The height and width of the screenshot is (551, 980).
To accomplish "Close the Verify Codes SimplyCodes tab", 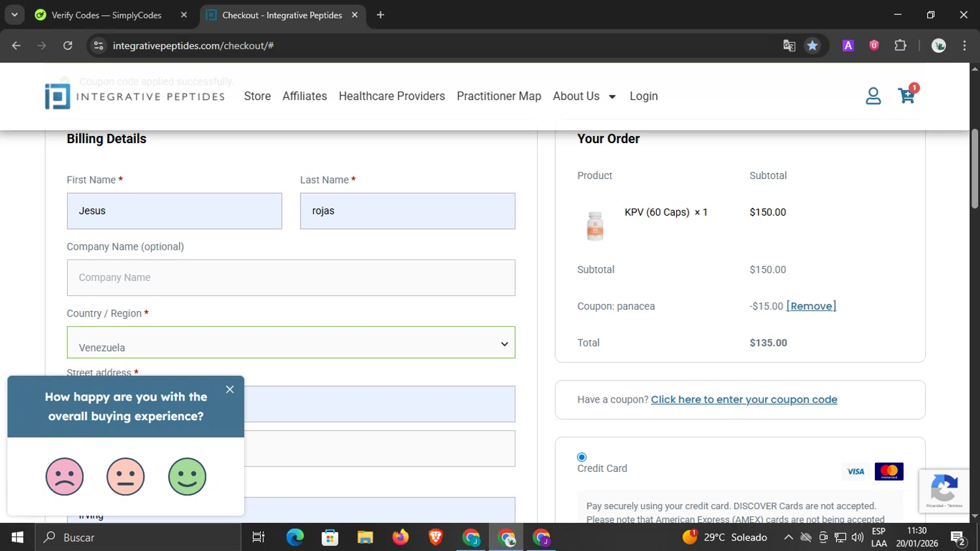I will [184, 15].
